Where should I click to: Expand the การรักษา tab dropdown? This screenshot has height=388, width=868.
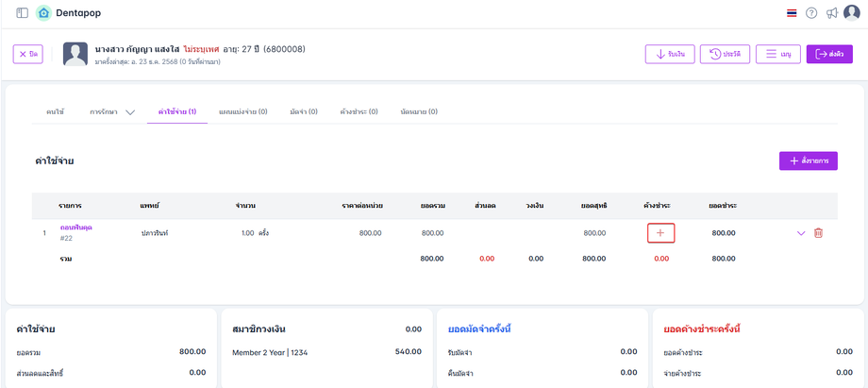tap(130, 112)
